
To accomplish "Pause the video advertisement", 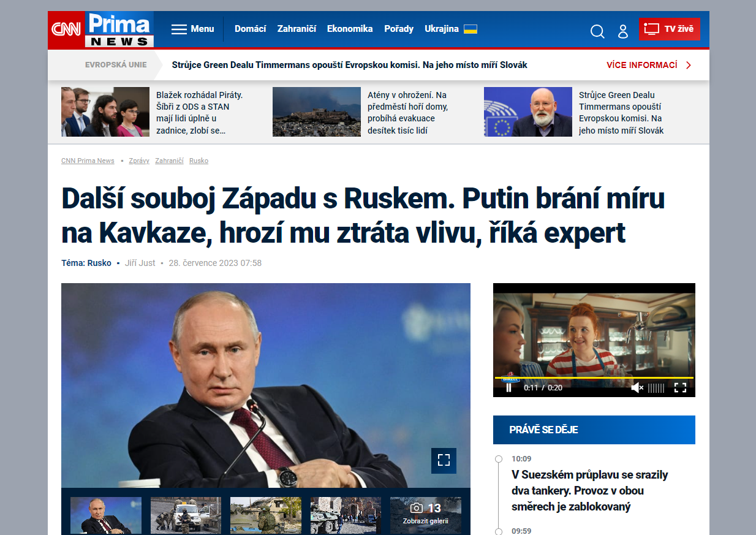I will pyautogui.click(x=508, y=387).
